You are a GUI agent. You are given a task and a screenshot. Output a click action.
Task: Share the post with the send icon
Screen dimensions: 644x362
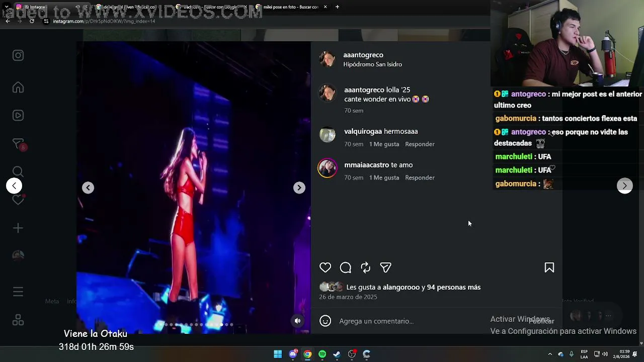[x=386, y=267]
